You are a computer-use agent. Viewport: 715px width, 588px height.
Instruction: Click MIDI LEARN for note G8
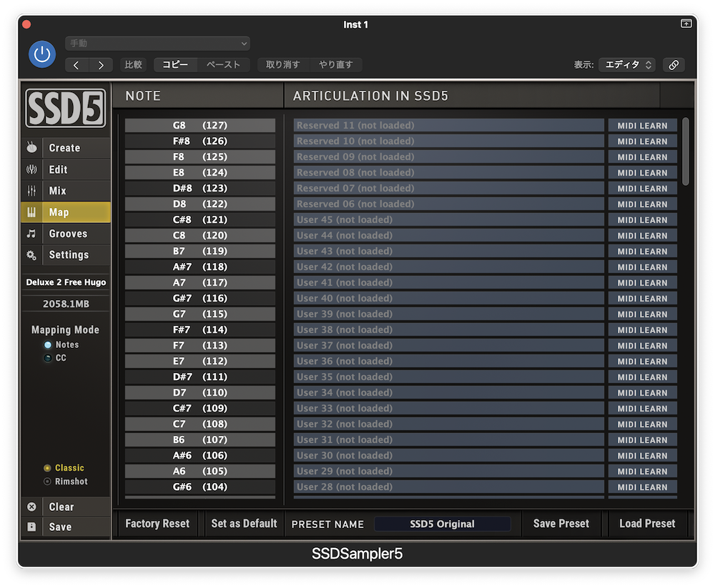642,126
